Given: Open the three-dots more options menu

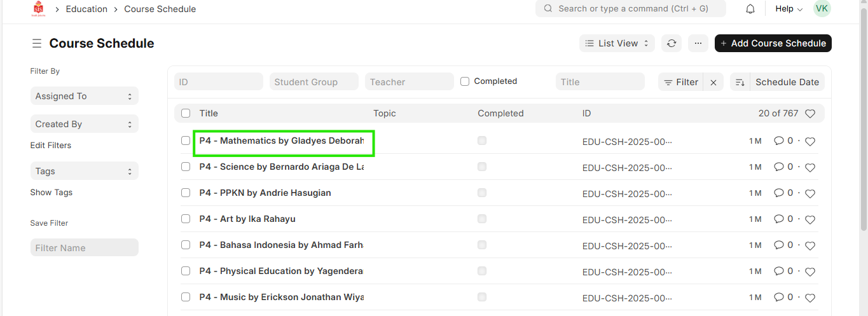Looking at the screenshot, I should point(698,43).
